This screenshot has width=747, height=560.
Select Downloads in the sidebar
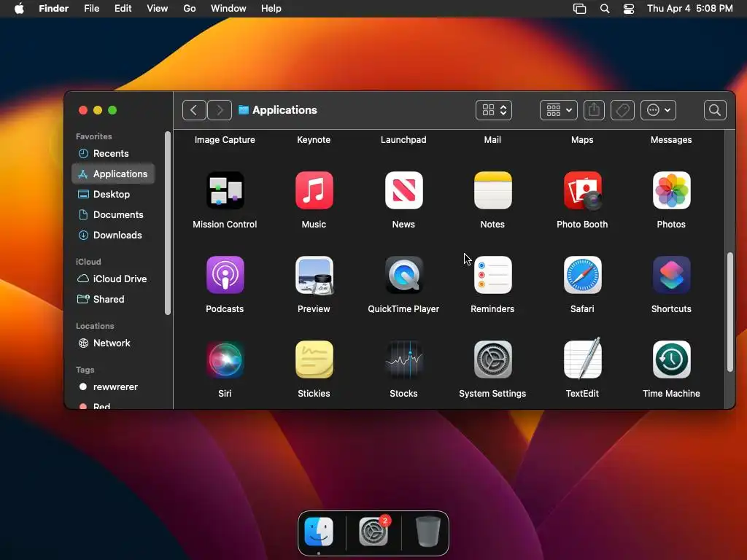(x=113, y=236)
